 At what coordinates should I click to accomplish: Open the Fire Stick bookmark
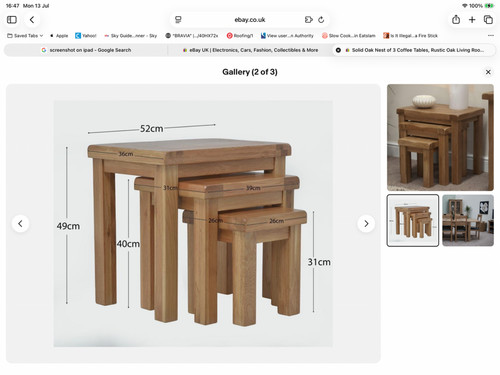tap(410, 36)
